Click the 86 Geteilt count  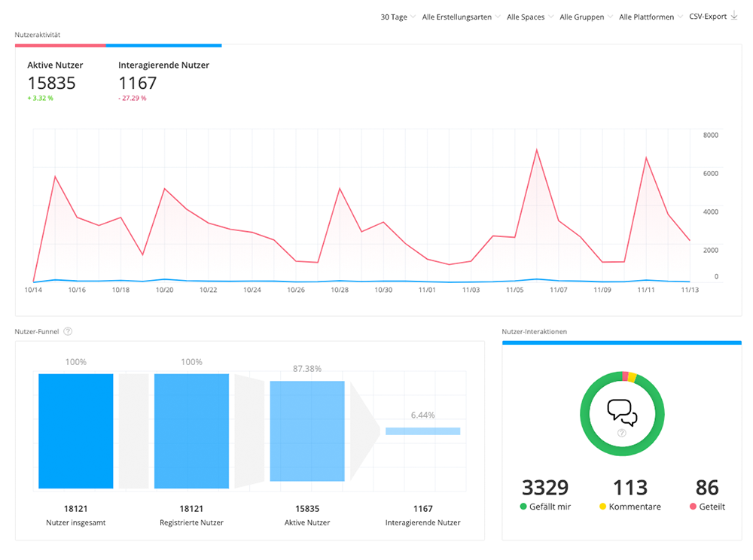[707, 488]
